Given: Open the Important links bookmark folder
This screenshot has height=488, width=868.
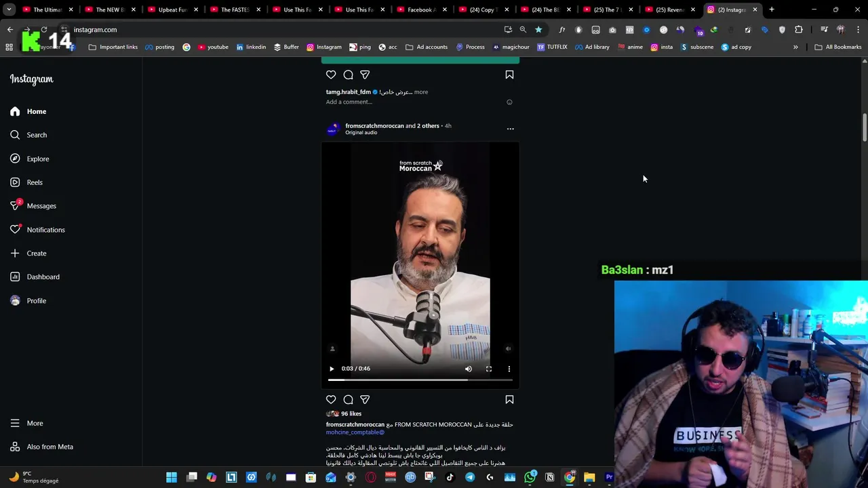Looking at the screenshot, I should 113,47.
